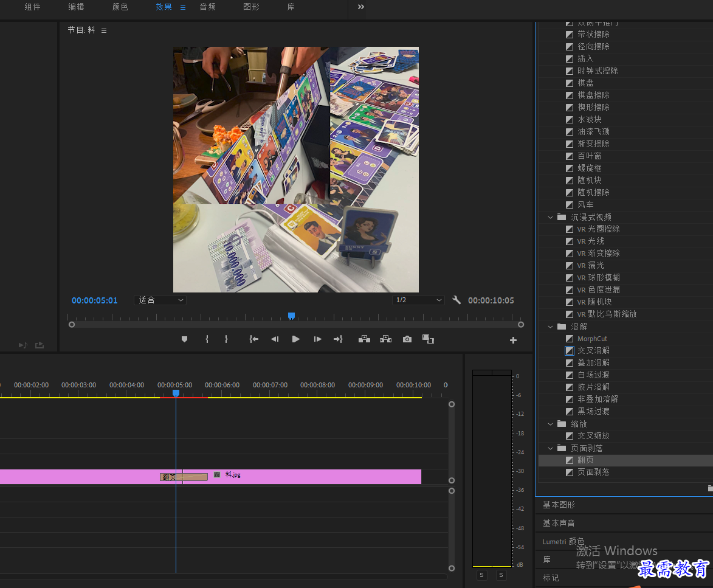Open settings wrench in program monitor
The image size is (713, 588).
point(456,300)
